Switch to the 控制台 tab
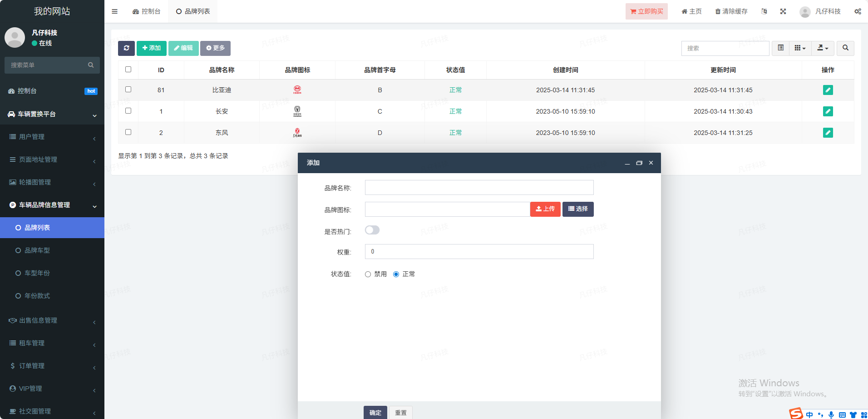 (147, 11)
